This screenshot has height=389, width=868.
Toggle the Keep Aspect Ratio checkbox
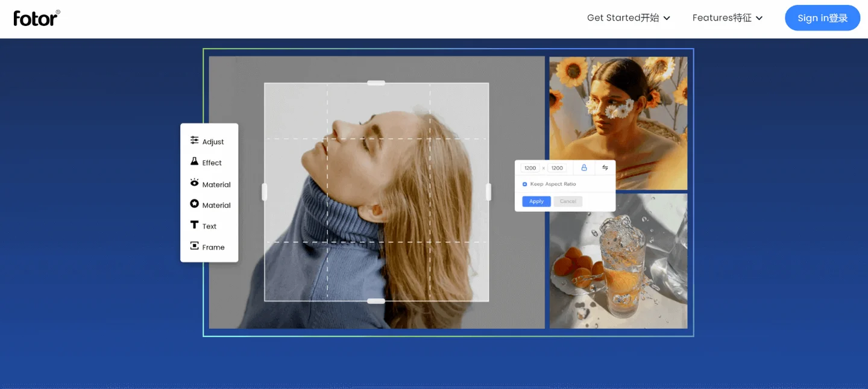point(524,184)
